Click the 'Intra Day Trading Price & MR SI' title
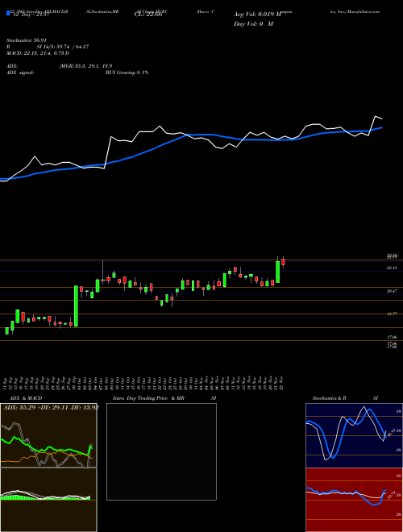The width and height of the screenshot is (403, 532). pos(164,398)
